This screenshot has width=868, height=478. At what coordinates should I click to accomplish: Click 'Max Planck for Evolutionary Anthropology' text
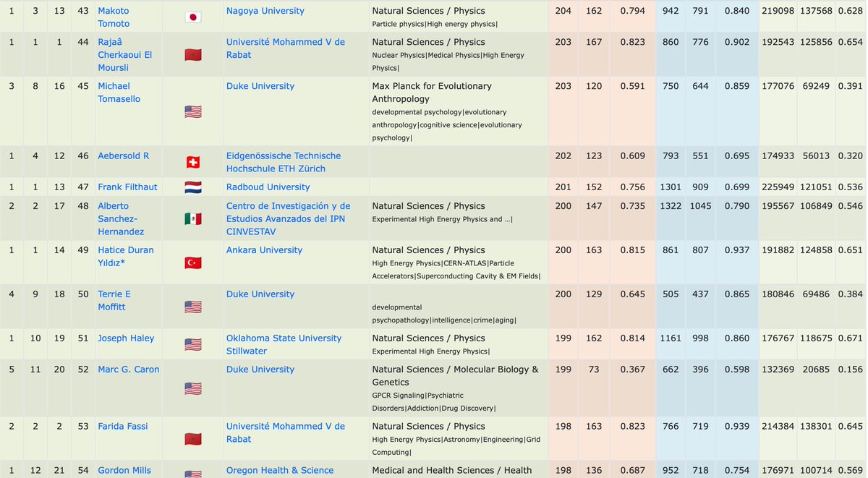432,93
